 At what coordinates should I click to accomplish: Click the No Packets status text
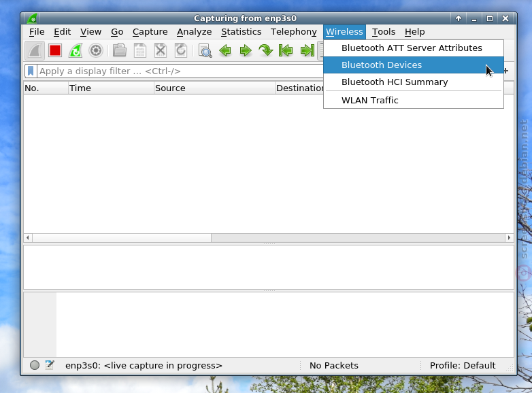click(x=334, y=365)
